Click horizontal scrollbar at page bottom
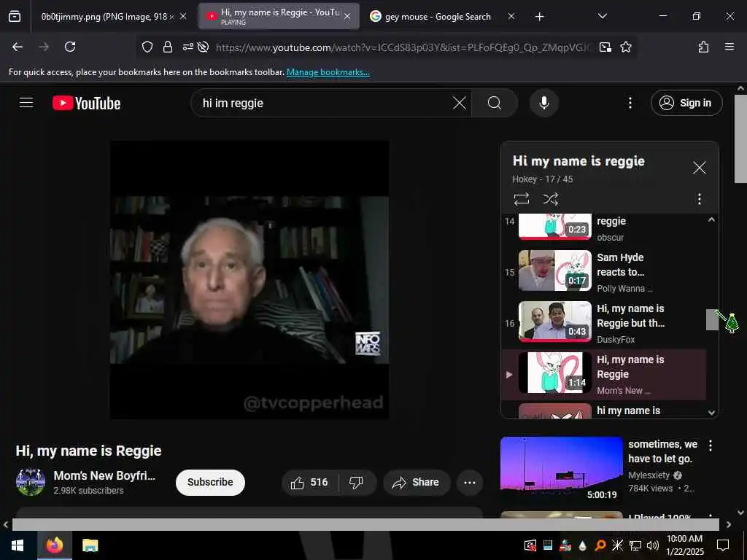This screenshot has height=560, width=747. 365,524
